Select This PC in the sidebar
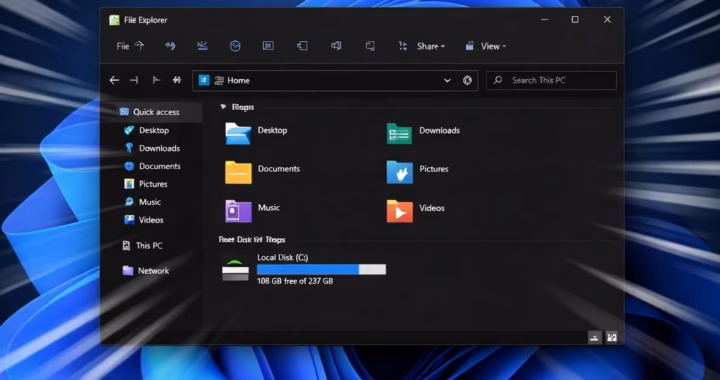The height and width of the screenshot is (380, 720). pos(142,246)
